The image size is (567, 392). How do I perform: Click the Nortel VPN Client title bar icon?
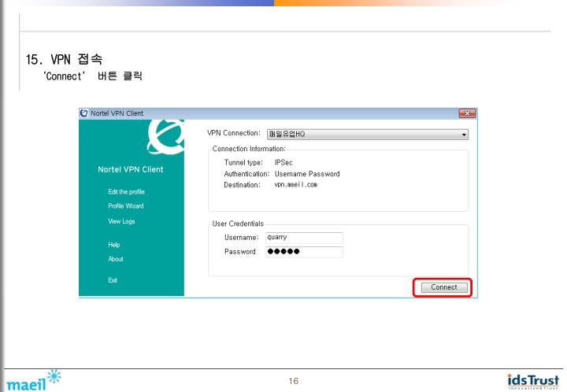[x=84, y=113]
